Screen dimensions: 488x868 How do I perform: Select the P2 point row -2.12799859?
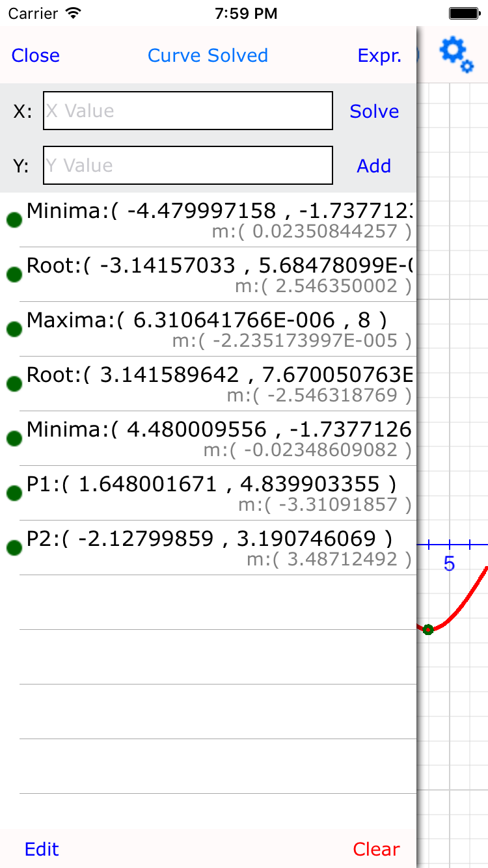[208, 548]
